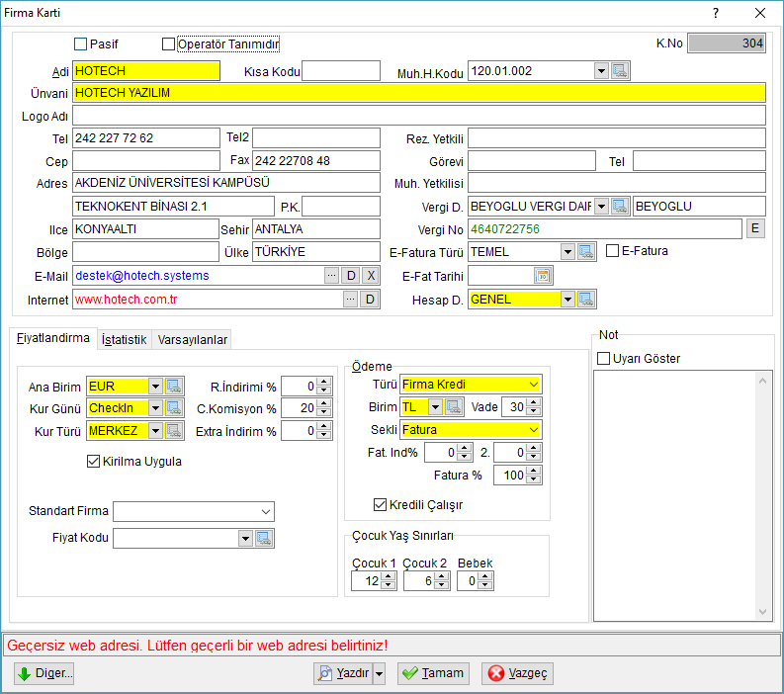Open the E-Fatura Türü TEMEL dropdown
The width and height of the screenshot is (784, 694).
(567, 251)
